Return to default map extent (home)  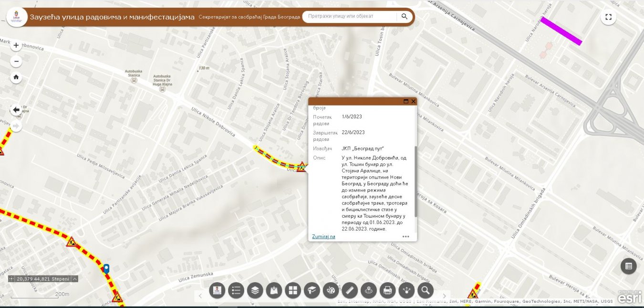pos(16,77)
